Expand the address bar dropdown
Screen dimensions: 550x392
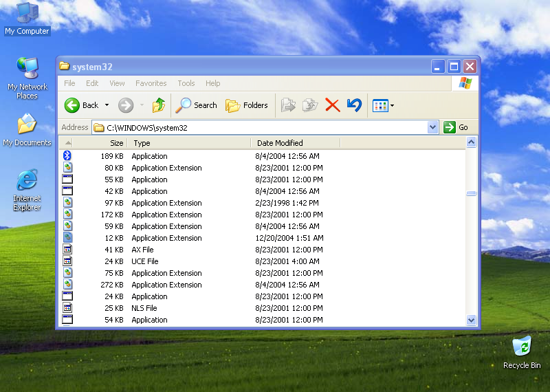pyautogui.click(x=433, y=127)
